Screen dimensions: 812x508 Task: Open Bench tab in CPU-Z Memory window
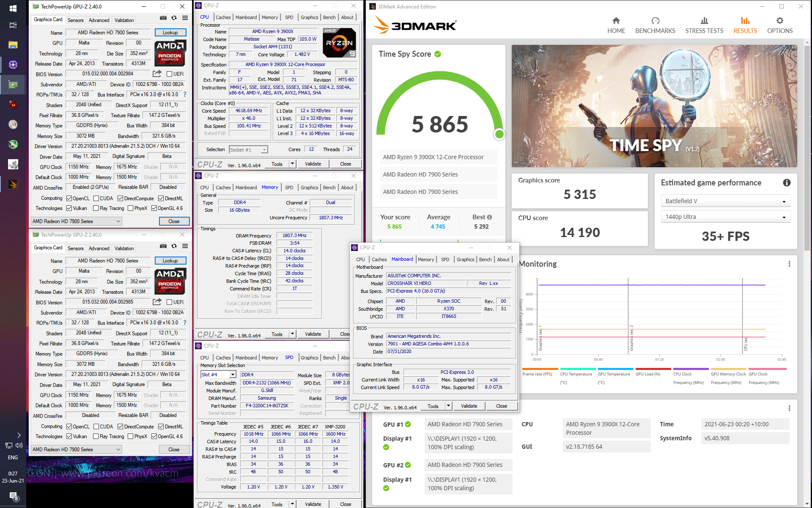tap(329, 188)
